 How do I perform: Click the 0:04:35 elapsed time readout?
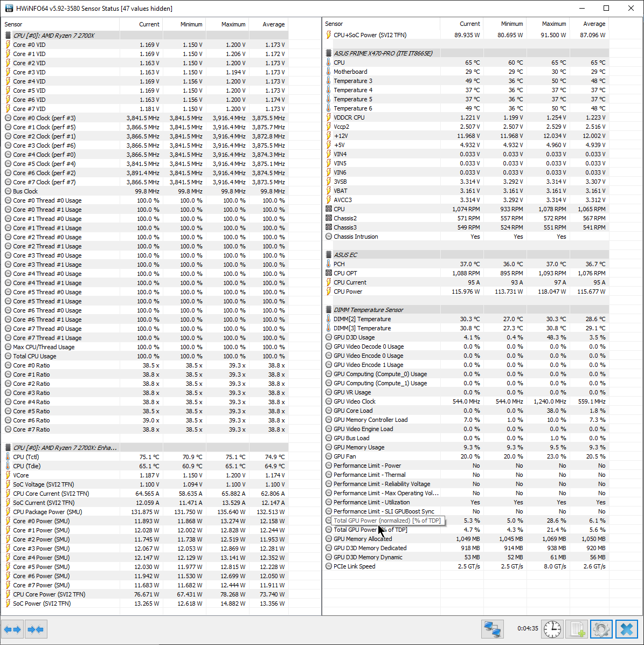pyautogui.click(x=528, y=628)
